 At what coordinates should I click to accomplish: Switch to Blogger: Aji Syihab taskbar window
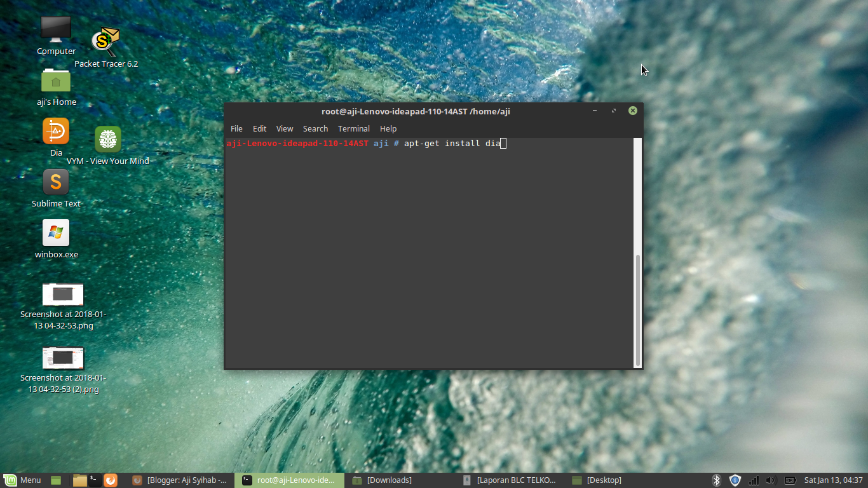180,480
